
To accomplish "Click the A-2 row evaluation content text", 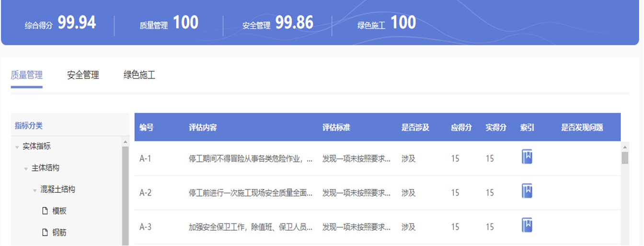I will point(251,193).
